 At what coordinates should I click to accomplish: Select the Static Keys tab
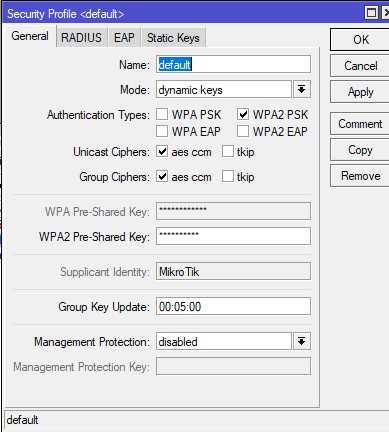coord(173,38)
